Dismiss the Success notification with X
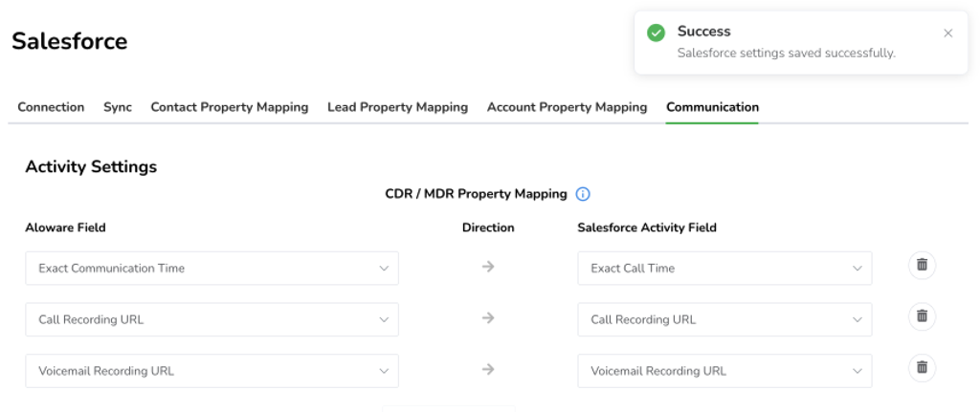The height and width of the screenshot is (412, 980). 948,33
